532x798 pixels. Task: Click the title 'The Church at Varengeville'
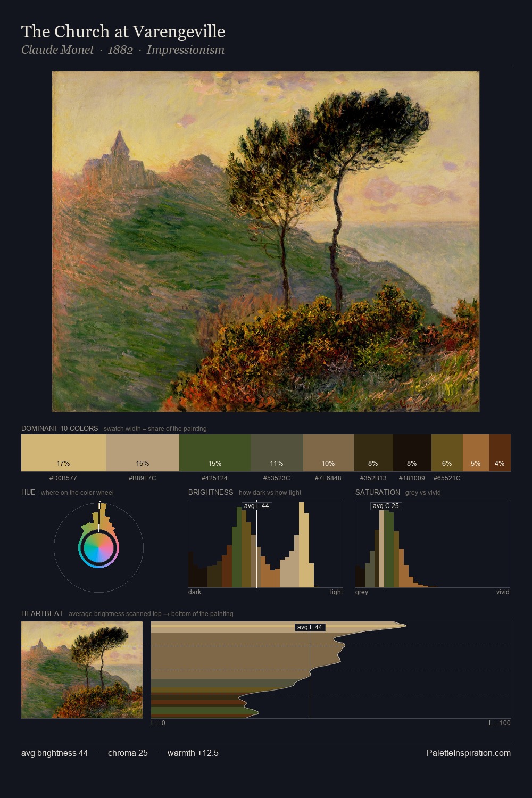123,31
